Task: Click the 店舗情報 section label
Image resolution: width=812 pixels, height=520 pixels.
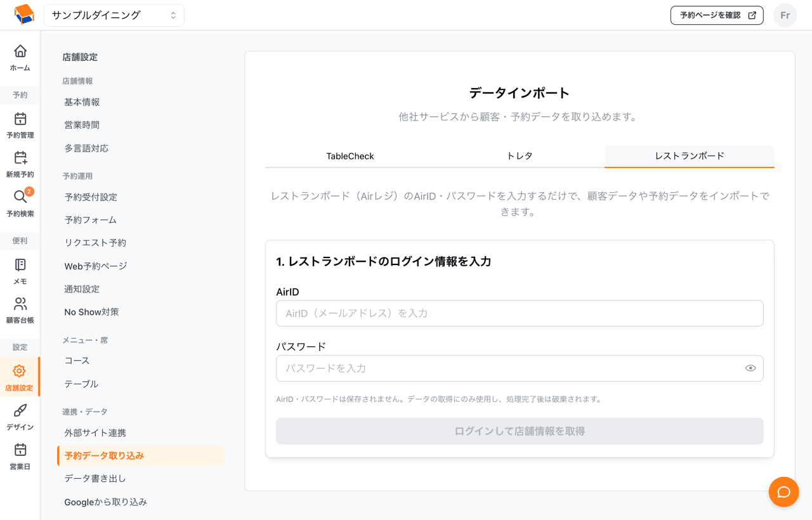Action: point(77,81)
